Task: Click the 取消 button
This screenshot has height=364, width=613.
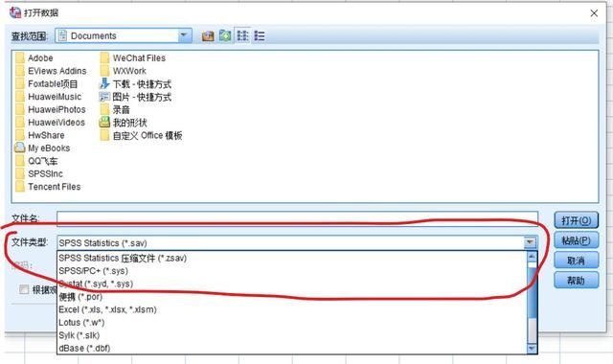Action: pos(577,261)
